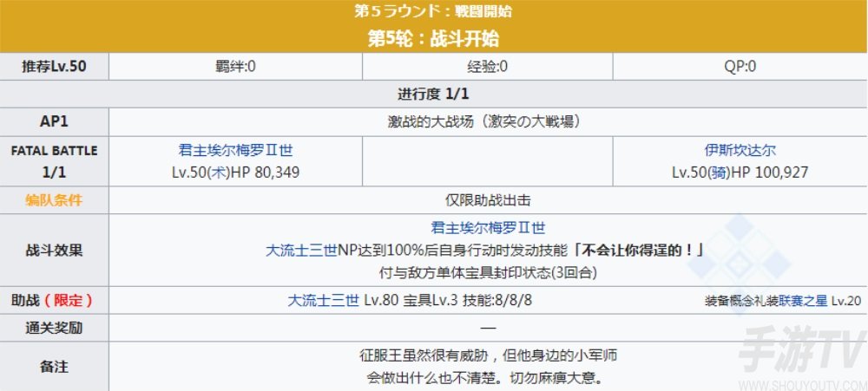Click the 进行度 1/1 row
The width and height of the screenshot is (868, 391).
click(433, 94)
